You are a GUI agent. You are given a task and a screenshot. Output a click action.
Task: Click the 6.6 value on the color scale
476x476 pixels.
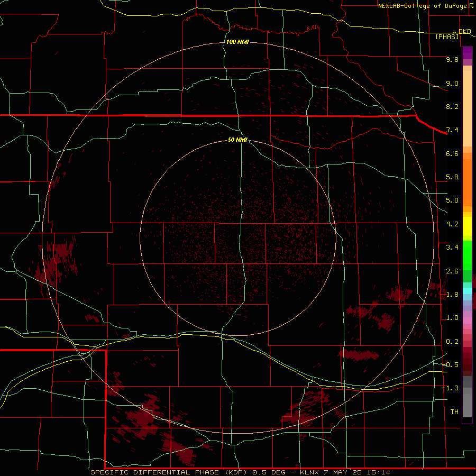pos(452,153)
